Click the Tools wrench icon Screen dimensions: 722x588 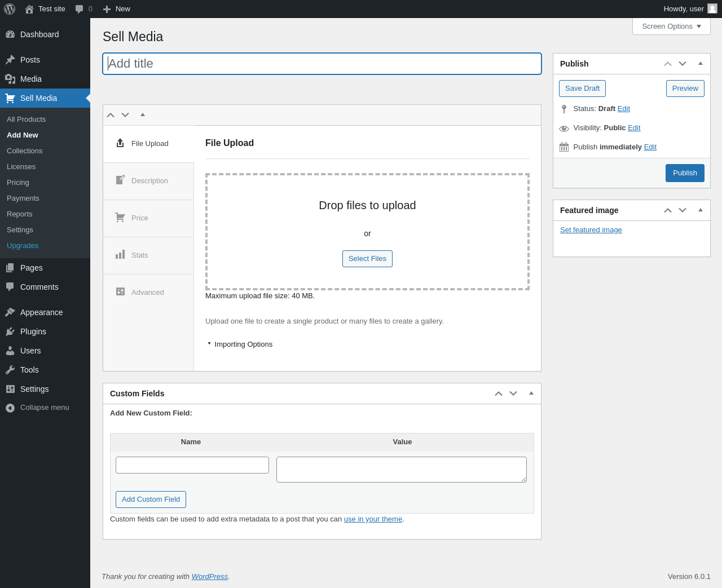10,370
